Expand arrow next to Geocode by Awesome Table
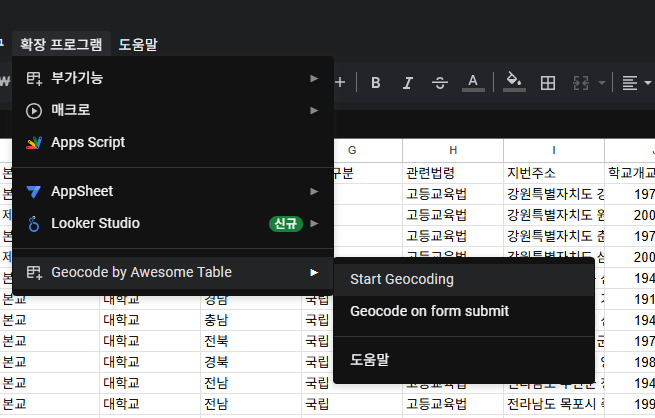 (314, 272)
